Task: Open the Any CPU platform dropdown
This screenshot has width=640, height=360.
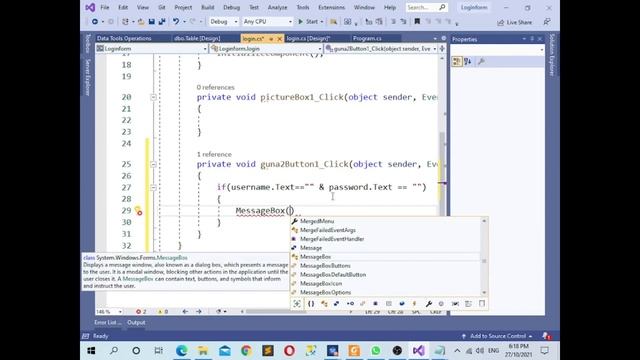Action: (267, 22)
